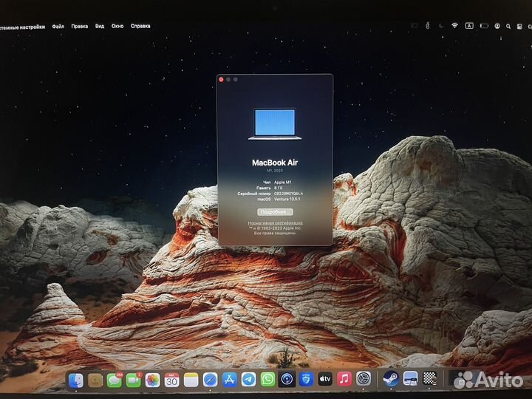532x399 pixels.
Task: Open Calendar showing date 30
Action: [x=171, y=381]
